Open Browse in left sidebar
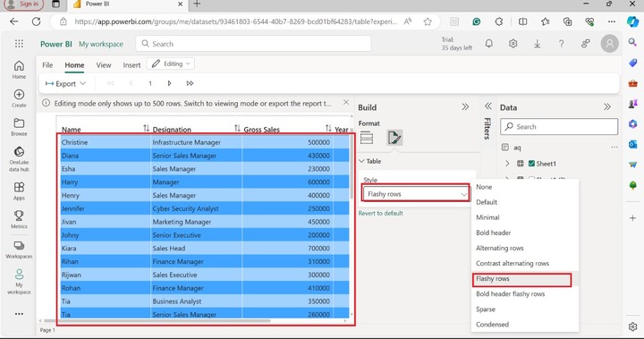644x339 pixels. point(19,127)
